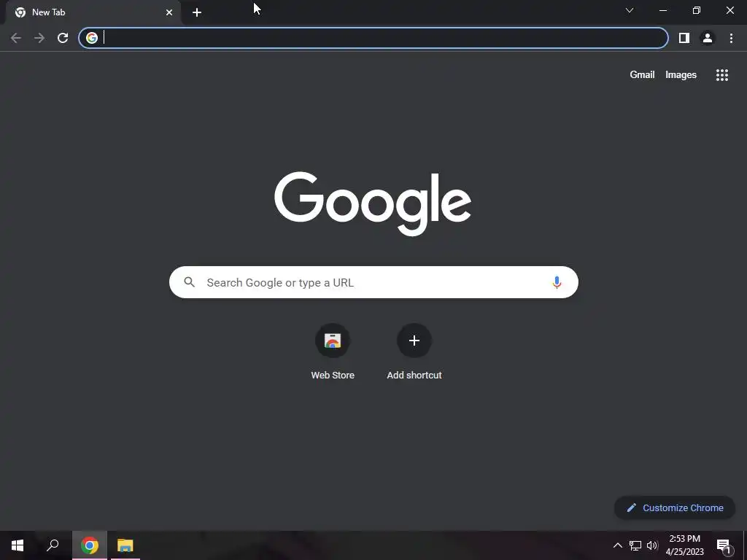Click the browser Forward arrow
Screen dimensions: 747x560
(39, 38)
